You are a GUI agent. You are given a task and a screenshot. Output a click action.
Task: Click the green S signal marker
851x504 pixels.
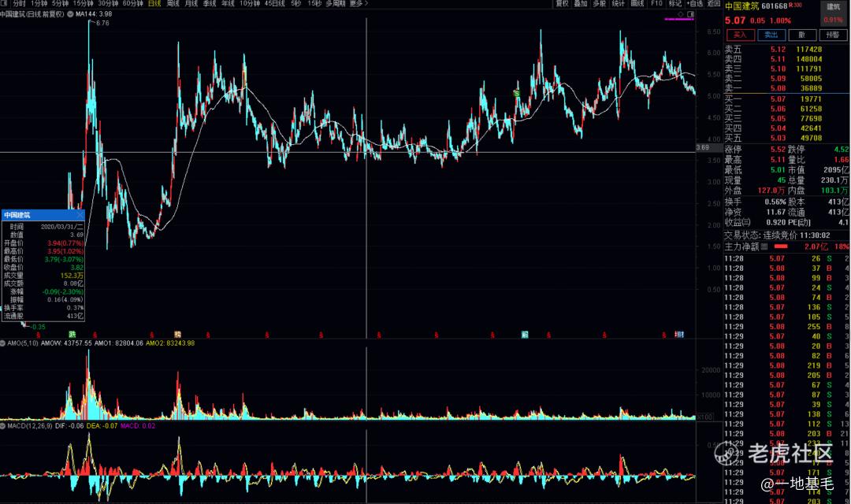pyautogui.click(x=517, y=93)
